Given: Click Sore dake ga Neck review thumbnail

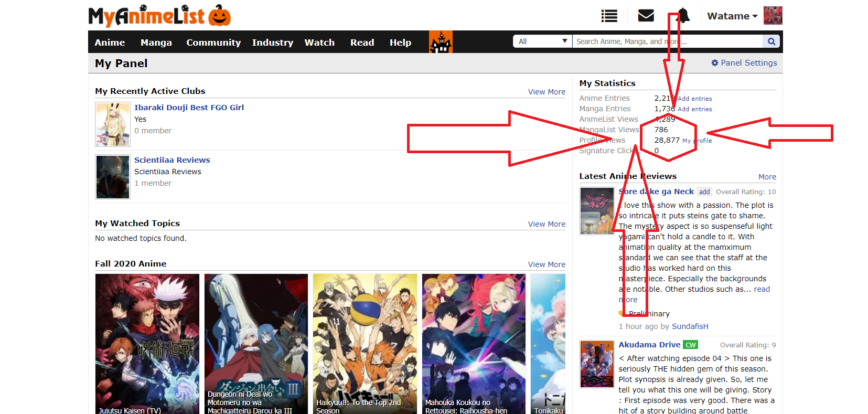Looking at the screenshot, I should coord(597,211).
